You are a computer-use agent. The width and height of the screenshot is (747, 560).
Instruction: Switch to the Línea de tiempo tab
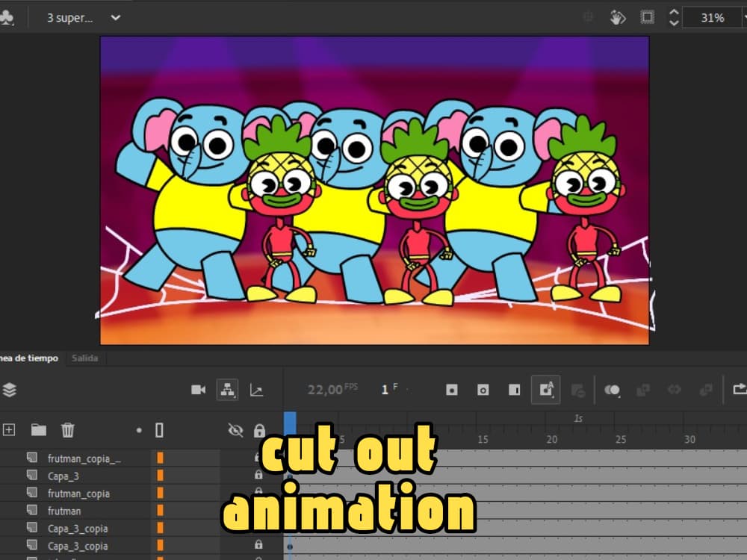[28, 358]
